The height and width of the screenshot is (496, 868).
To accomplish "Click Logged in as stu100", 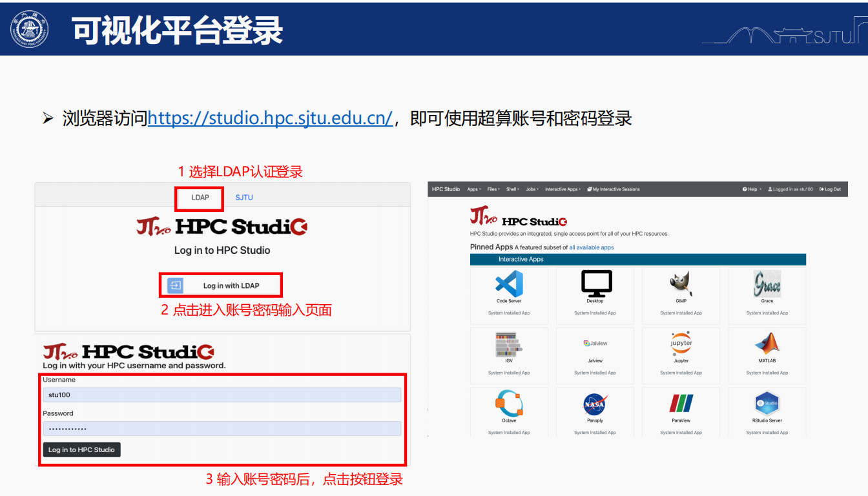I will click(x=790, y=189).
